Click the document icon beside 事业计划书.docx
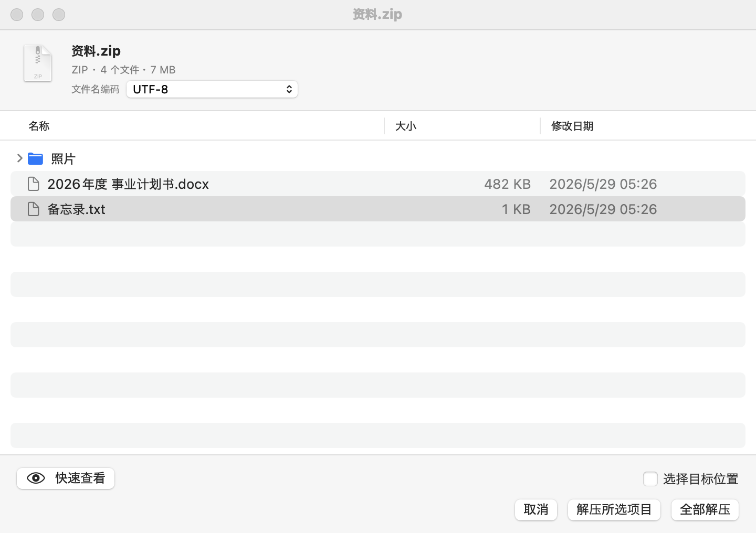756x533 pixels. (x=34, y=184)
